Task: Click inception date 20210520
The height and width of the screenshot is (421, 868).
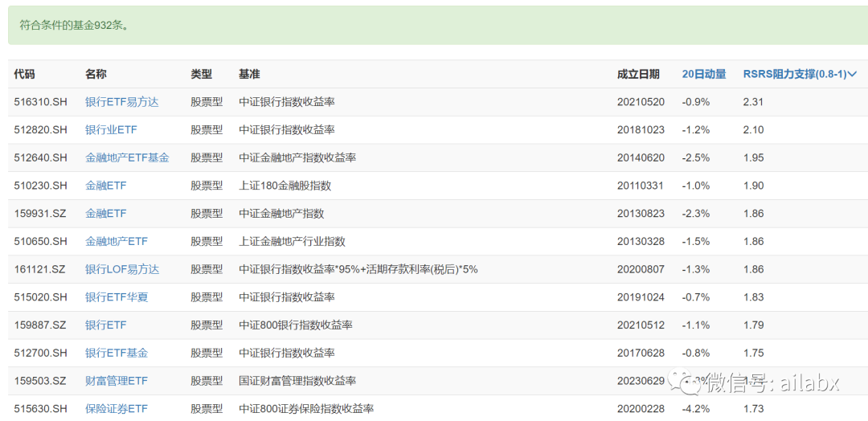Action: 641,102
